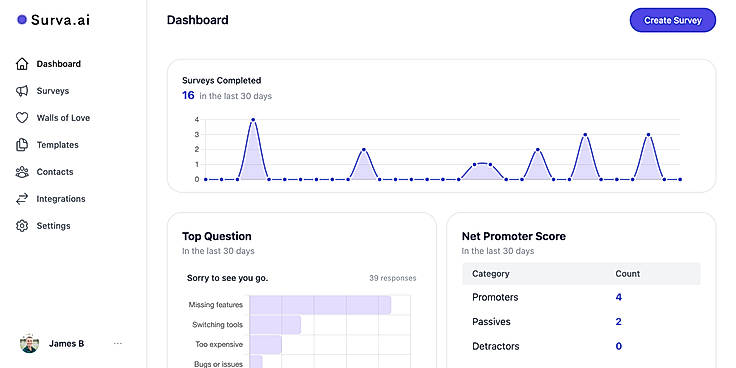The height and width of the screenshot is (368, 736).
Task: Click the Promoters count of 4
Action: point(619,297)
